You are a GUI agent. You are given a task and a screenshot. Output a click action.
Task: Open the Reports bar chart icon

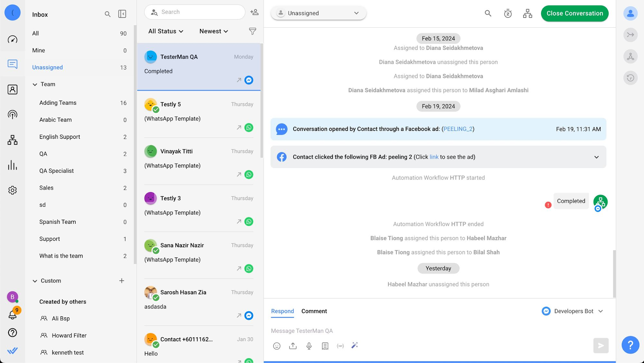click(x=12, y=165)
